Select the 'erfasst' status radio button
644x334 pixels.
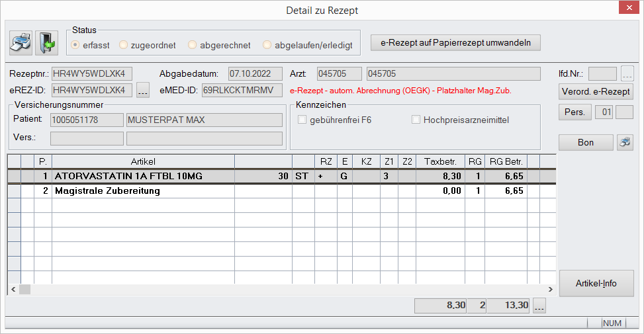tap(76, 45)
